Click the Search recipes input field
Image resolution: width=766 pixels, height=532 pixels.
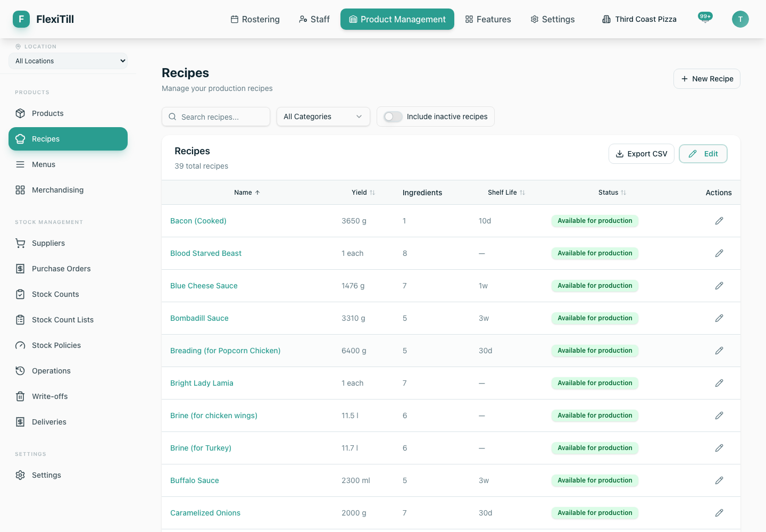point(216,117)
